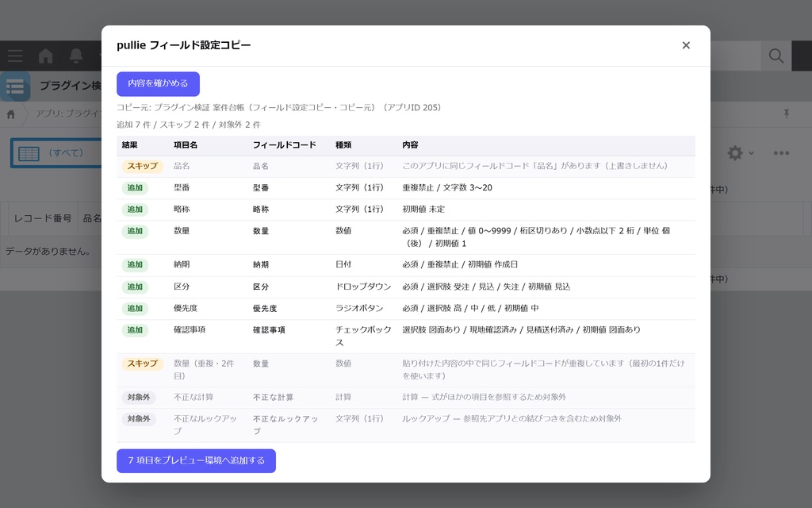Image resolution: width=812 pixels, height=508 pixels.
Task: Close the pullie フィールド設定コピー dialog
Action: tap(686, 45)
